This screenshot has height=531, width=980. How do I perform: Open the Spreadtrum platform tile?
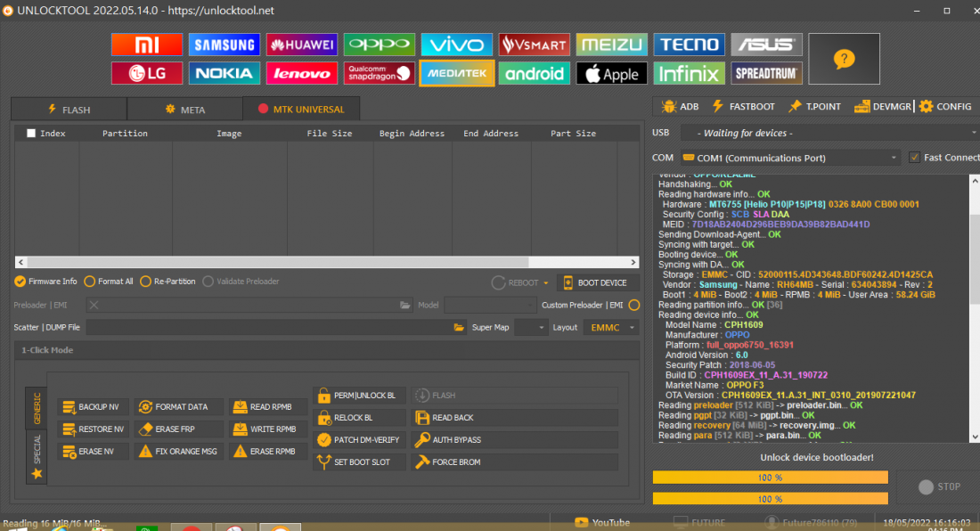pos(767,73)
